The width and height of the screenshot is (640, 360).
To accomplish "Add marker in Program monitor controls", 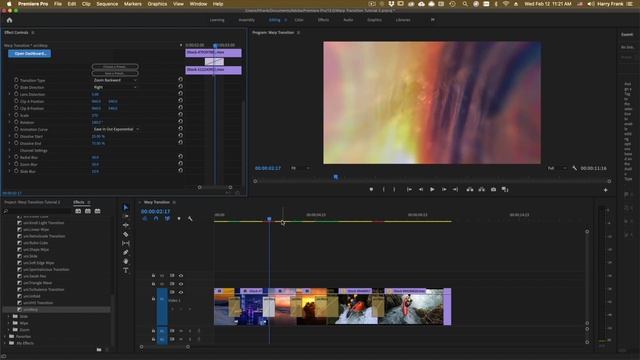I will point(371,189).
